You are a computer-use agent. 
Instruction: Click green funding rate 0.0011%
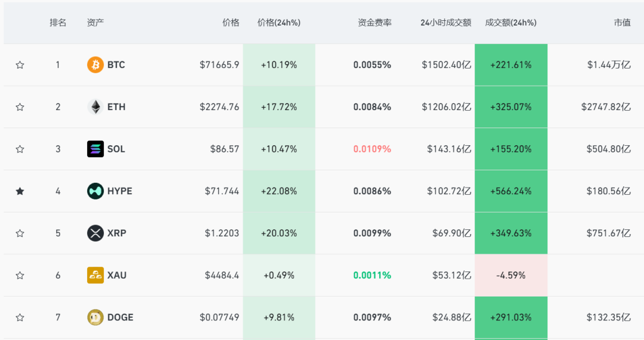coord(372,275)
